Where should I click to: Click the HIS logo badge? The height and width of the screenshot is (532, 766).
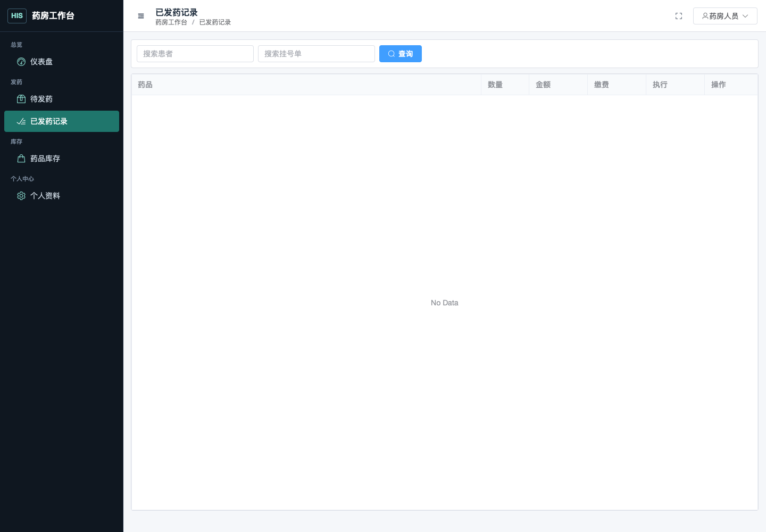click(x=17, y=16)
